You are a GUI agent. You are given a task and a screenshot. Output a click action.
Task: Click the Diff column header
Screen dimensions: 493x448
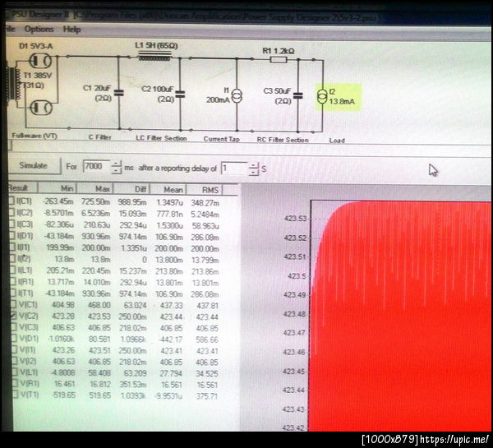(131, 189)
